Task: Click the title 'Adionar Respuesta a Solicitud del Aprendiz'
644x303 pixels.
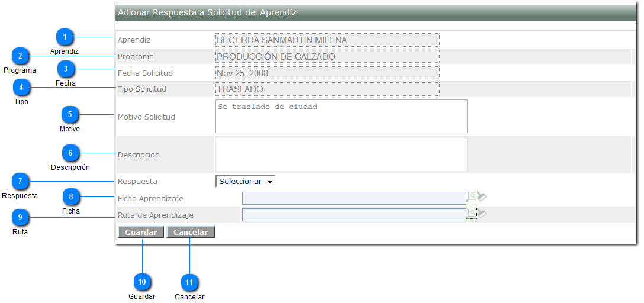Action: (x=207, y=12)
